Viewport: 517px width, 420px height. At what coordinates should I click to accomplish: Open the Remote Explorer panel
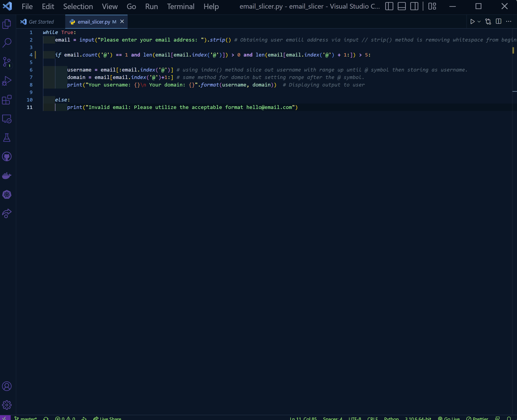[x=7, y=119]
